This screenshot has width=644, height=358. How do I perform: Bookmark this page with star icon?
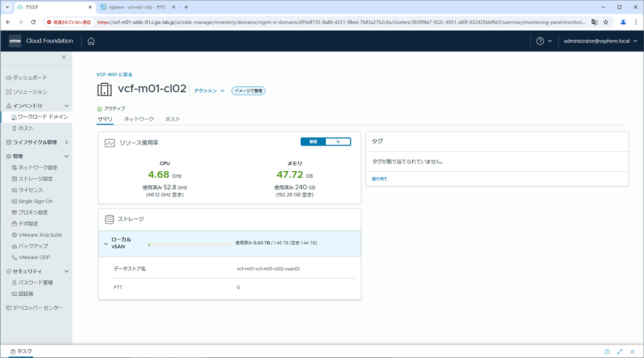point(606,22)
